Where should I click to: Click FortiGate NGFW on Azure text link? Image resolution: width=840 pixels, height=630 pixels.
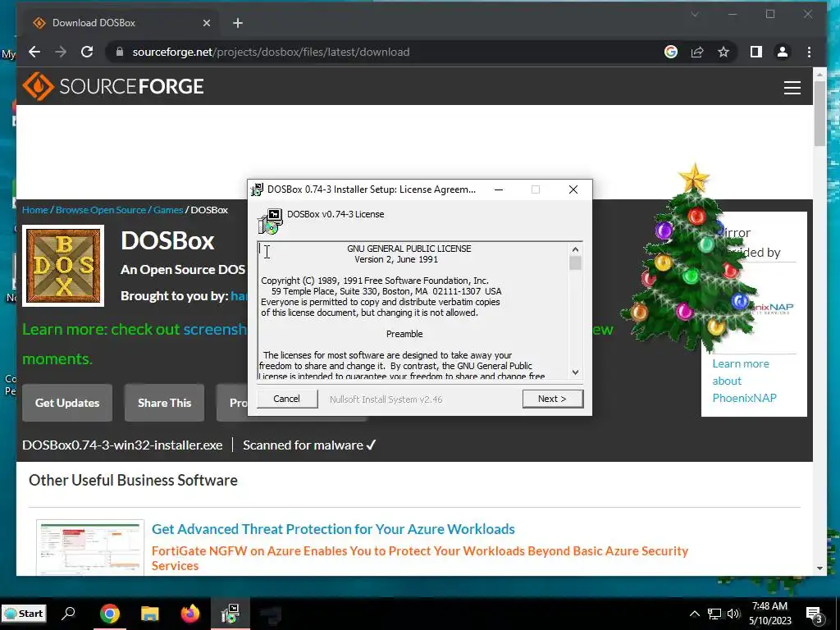tap(419, 558)
